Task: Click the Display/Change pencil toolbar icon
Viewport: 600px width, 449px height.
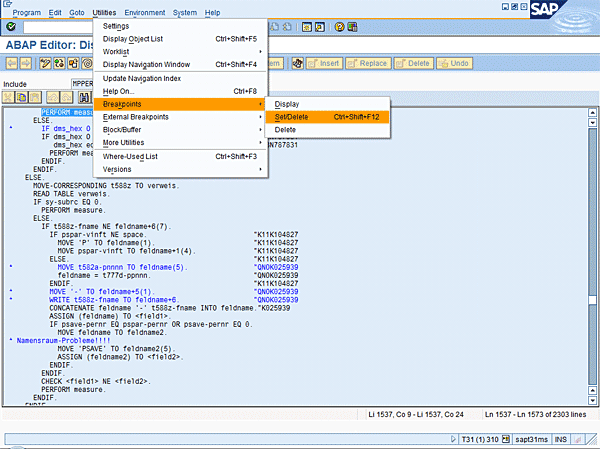Action: point(45,63)
